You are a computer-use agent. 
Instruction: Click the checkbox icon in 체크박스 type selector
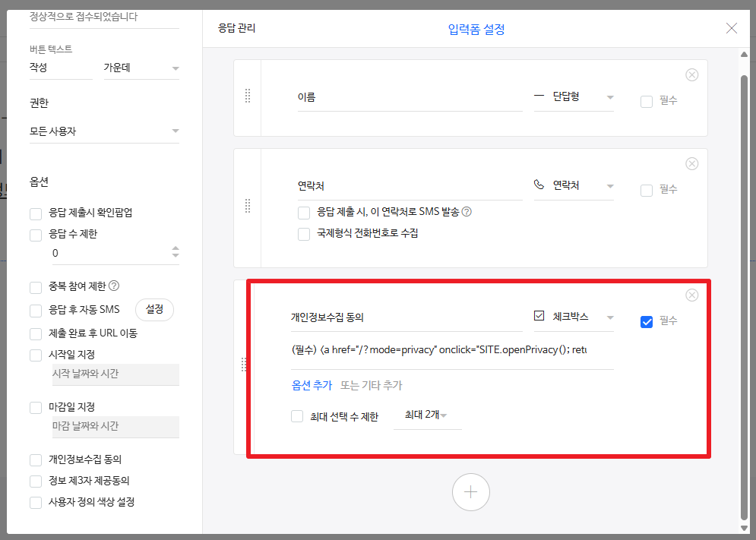click(539, 316)
